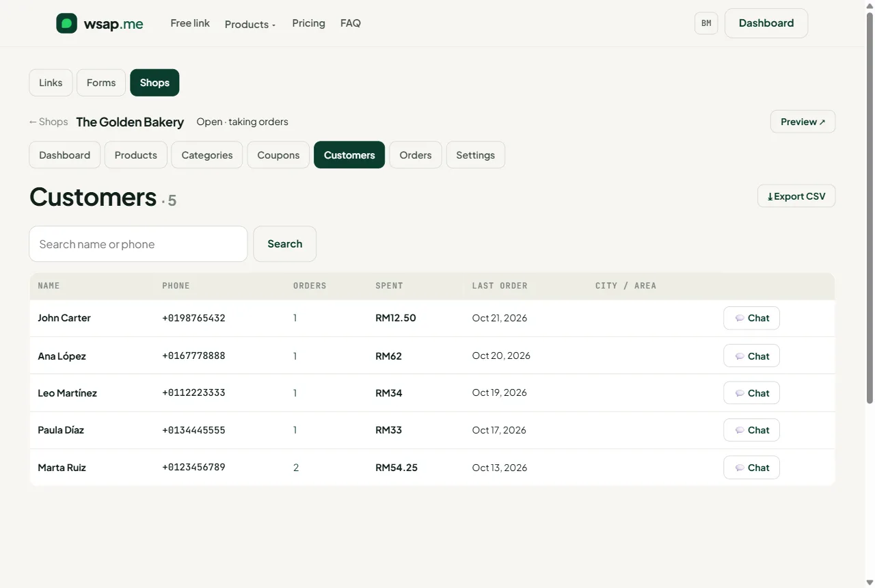Open shop Preview in new window

pos(803,122)
